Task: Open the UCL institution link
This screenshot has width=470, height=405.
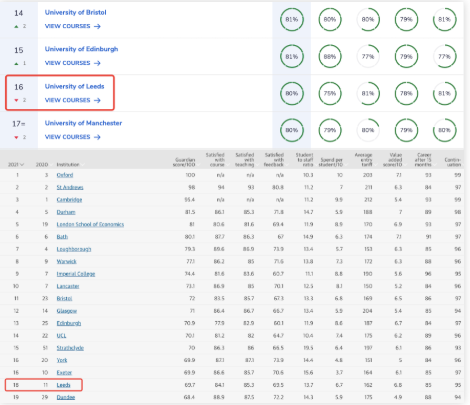Action: coord(61,335)
